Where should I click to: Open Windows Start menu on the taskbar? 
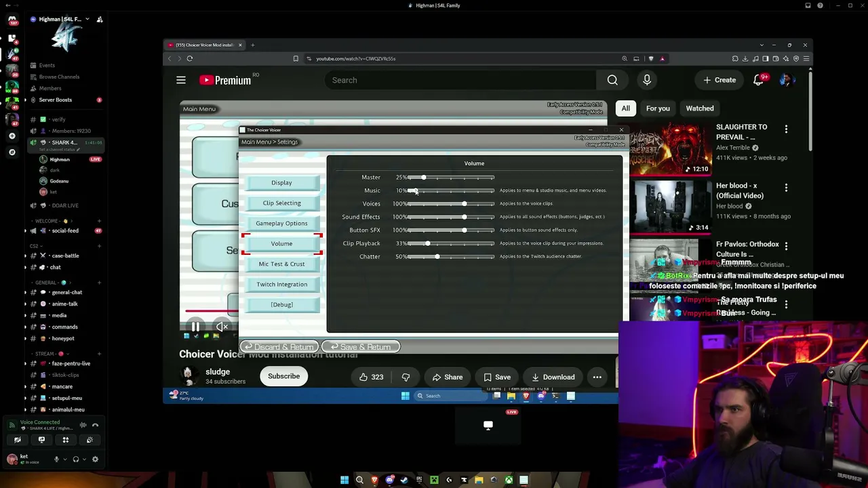click(344, 480)
